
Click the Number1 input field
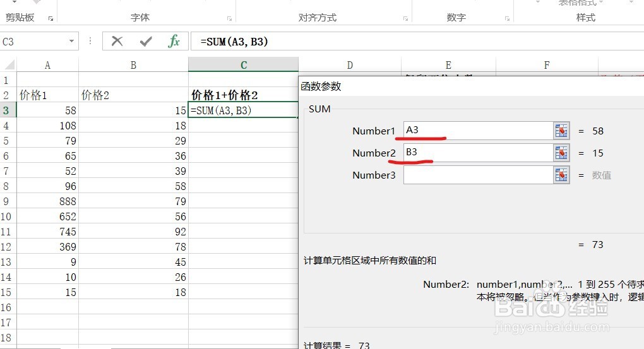479,131
